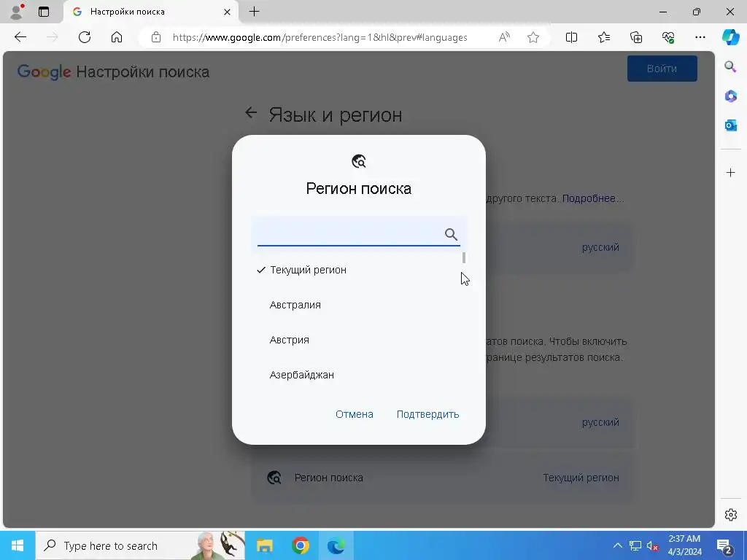Open split screen view icon

[x=571, y=37]
